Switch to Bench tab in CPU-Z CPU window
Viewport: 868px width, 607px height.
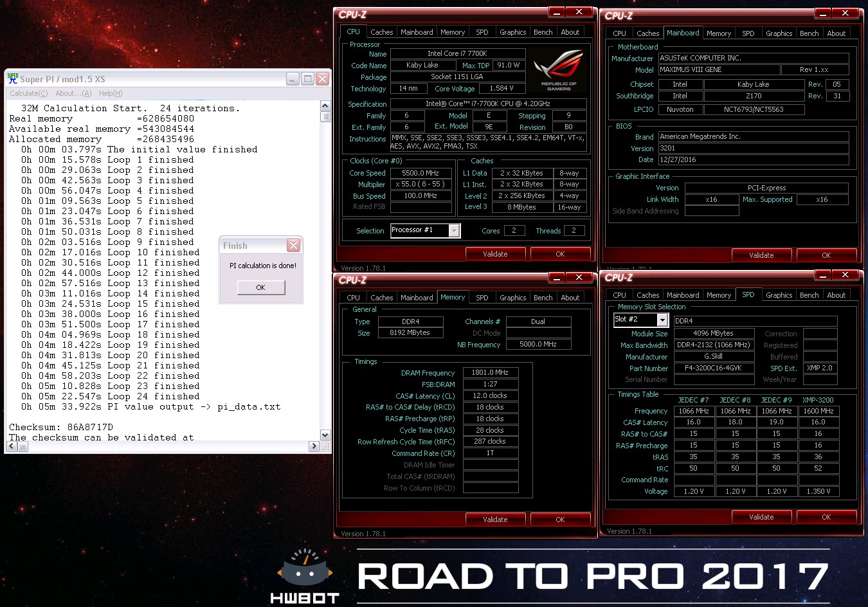click(x=543, y=32)
